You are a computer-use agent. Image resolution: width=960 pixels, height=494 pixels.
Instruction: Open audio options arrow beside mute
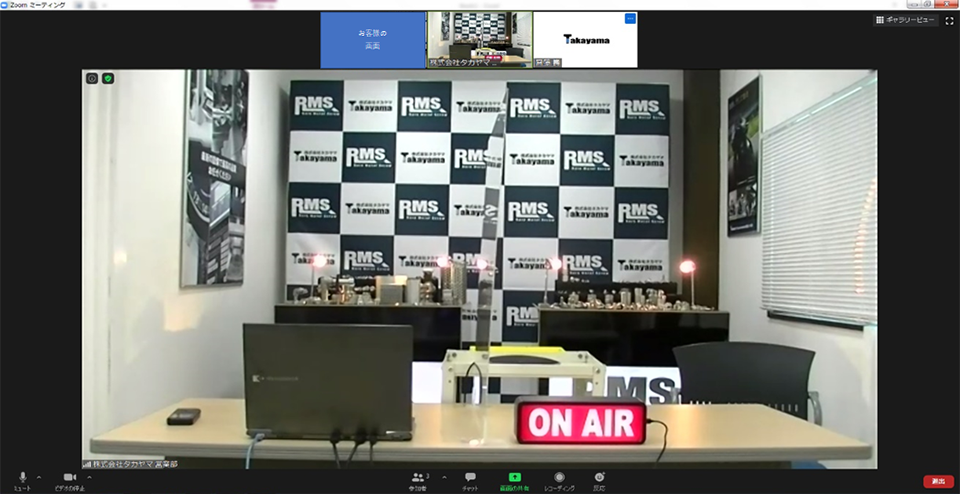39,477
